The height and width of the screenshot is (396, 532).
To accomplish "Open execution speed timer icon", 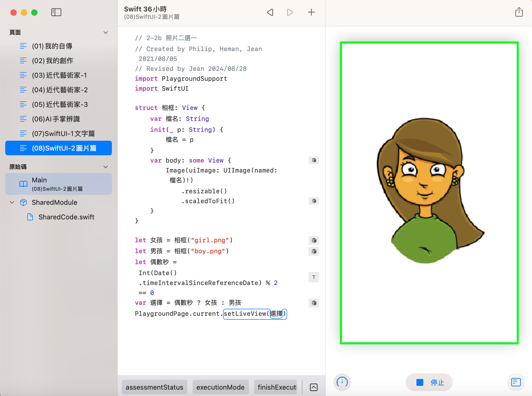I will (342, 382).
